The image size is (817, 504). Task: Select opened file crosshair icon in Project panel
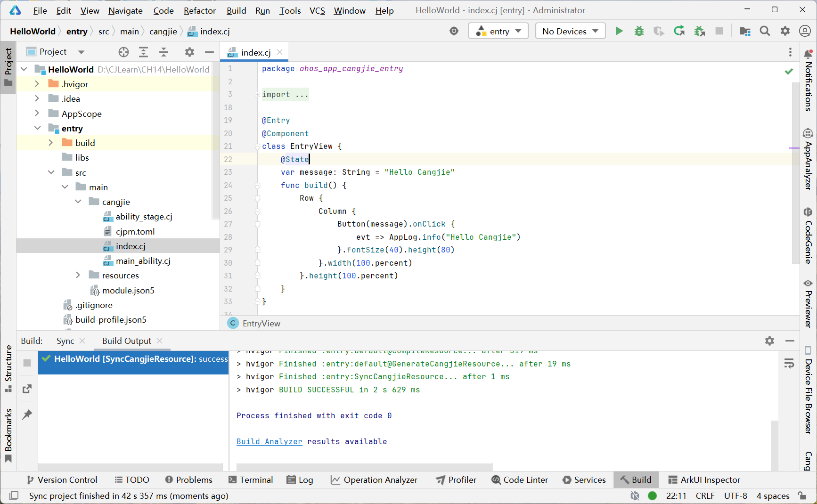click(x=123, y=52)
